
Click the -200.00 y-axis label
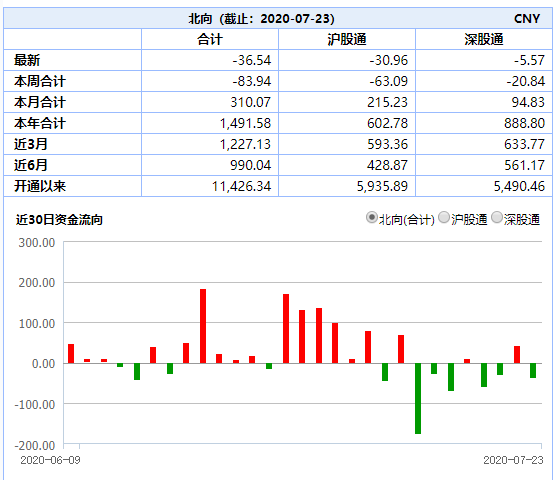[x=35, y=445]
